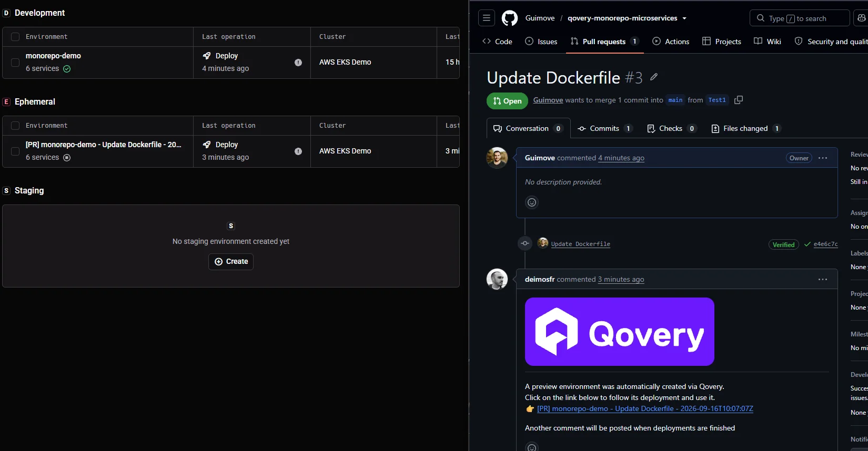Click the Verified badge on commit

tap(783, 244)
